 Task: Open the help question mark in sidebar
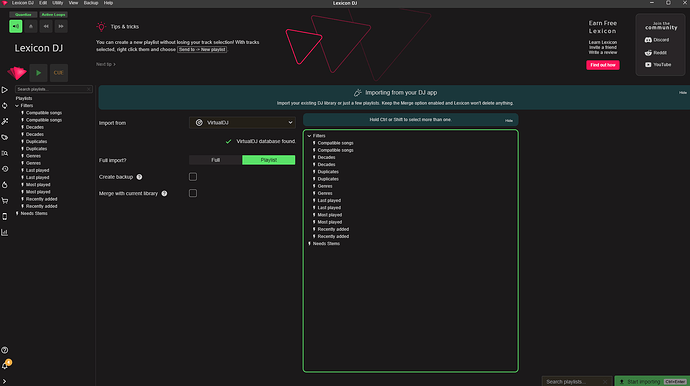(5, 350)
